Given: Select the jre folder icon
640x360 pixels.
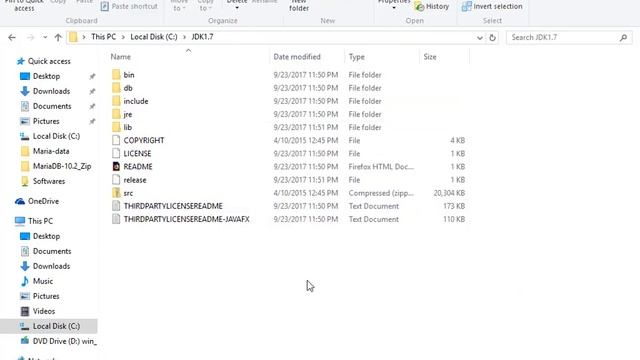Looking at the screenshot, I should tap(116, 114).
